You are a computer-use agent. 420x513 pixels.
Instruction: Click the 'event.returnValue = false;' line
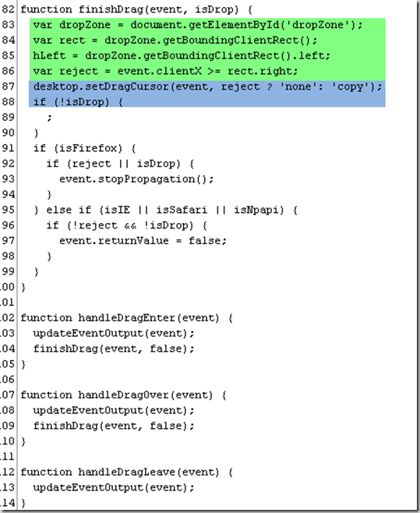(x=143, y=240)
